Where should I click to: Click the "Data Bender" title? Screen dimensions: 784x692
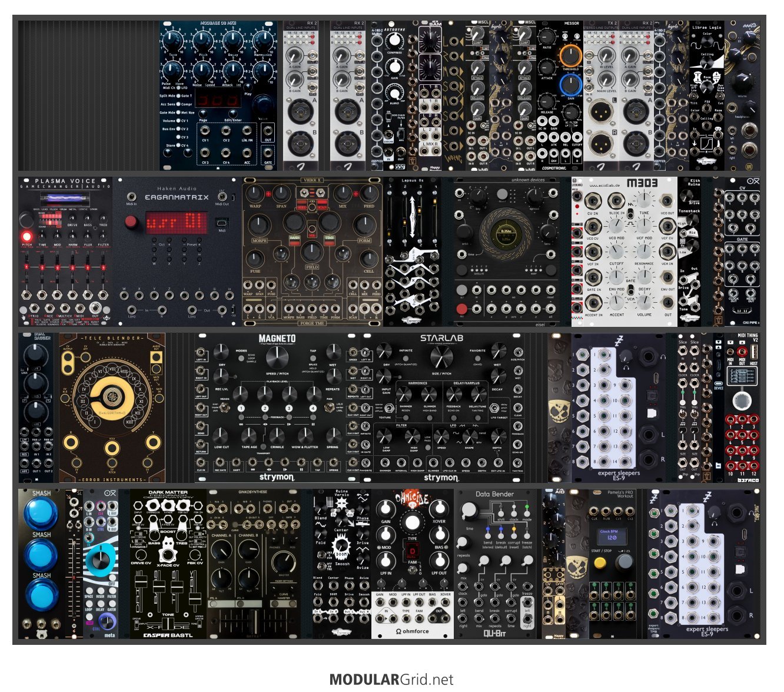[x=495, y=494]
